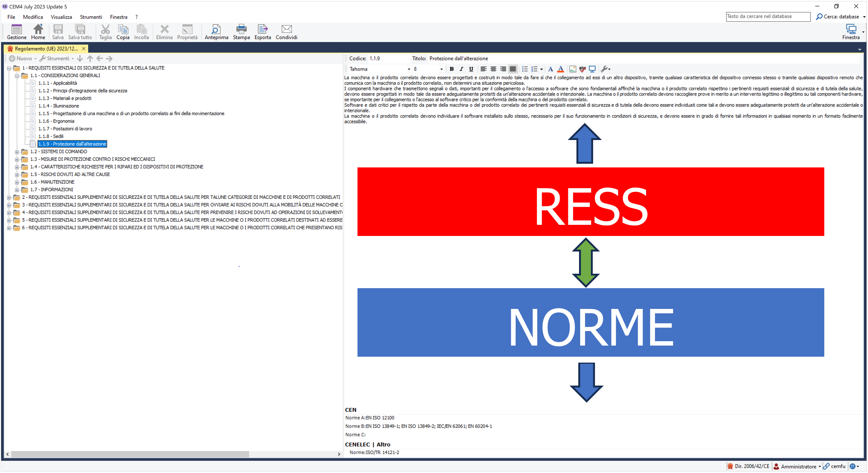Collapse the 1.1 CONSIDERAZIONI GENERALI folder
This screenshot has height=473, width=868.
click(x=17, y=75)
